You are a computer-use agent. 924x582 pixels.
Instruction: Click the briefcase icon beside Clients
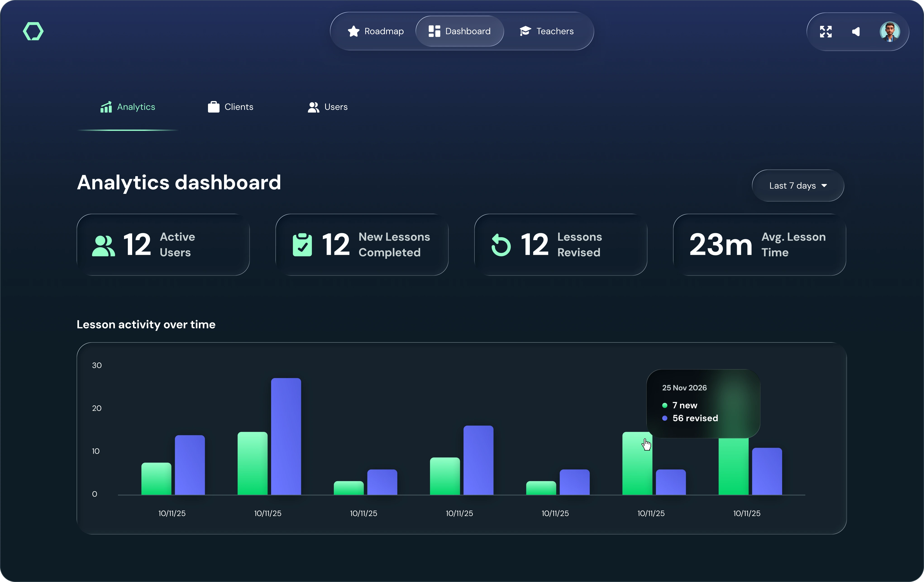coord(213,106)
